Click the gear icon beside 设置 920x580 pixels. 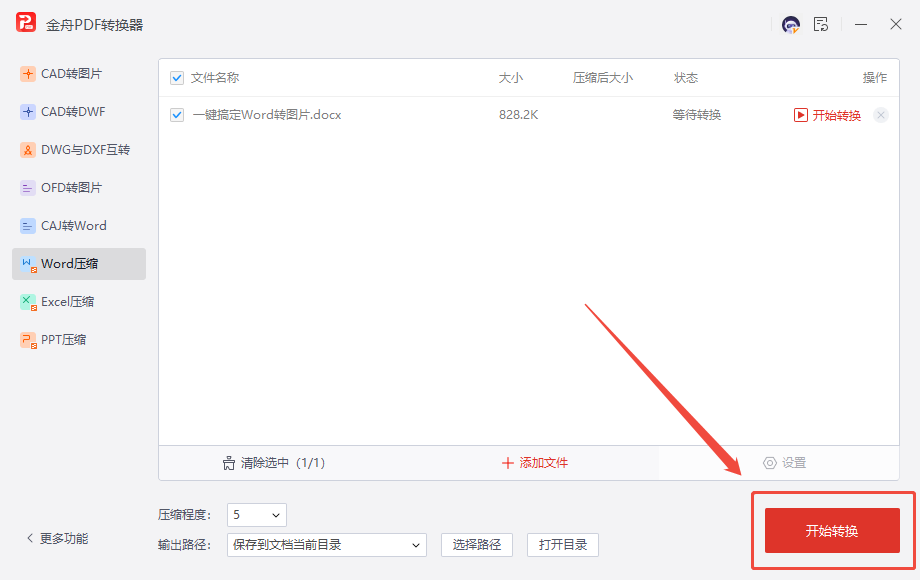(x=769, y=463)
